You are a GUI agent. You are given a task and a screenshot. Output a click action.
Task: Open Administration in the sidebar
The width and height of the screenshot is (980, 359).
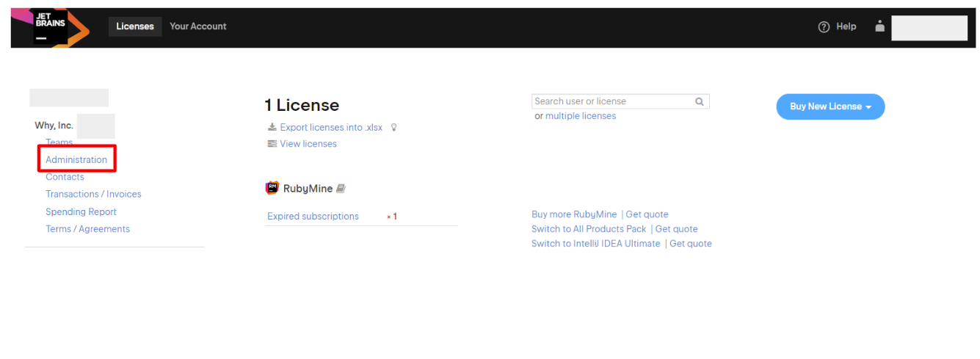[76, 159]
